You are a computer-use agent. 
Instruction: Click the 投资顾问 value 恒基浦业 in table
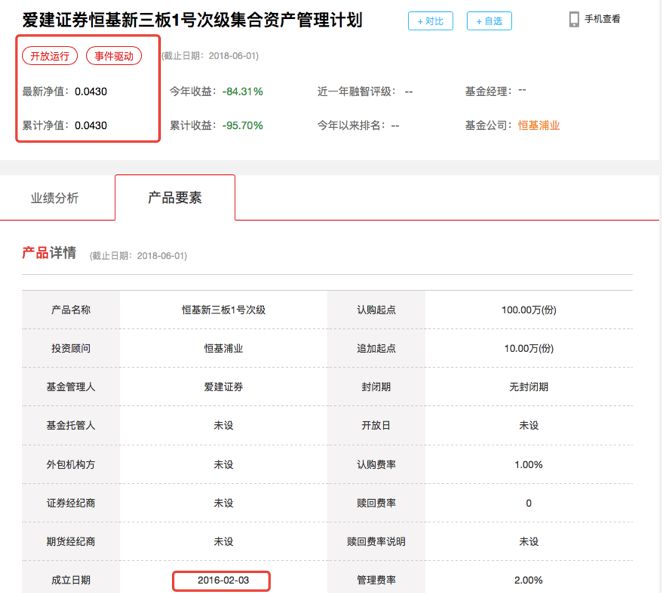pyautogui.click(x=224, y=349)
